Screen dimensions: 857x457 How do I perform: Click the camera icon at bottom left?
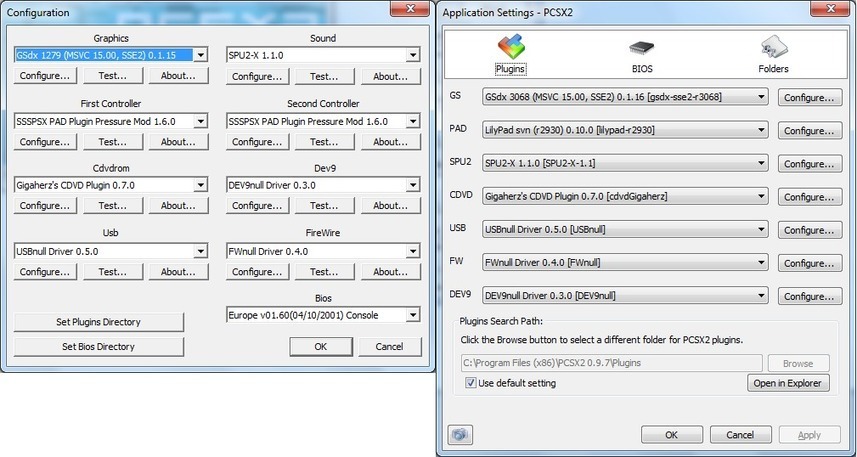click(x=459, y=435)
